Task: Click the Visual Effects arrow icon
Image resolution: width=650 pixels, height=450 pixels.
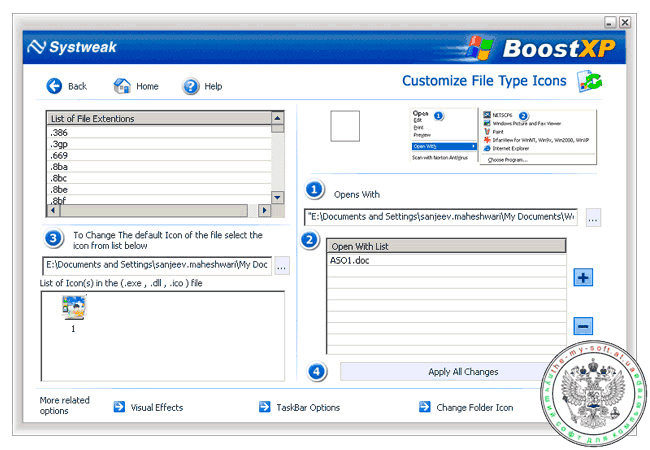Action: [119, 407]
